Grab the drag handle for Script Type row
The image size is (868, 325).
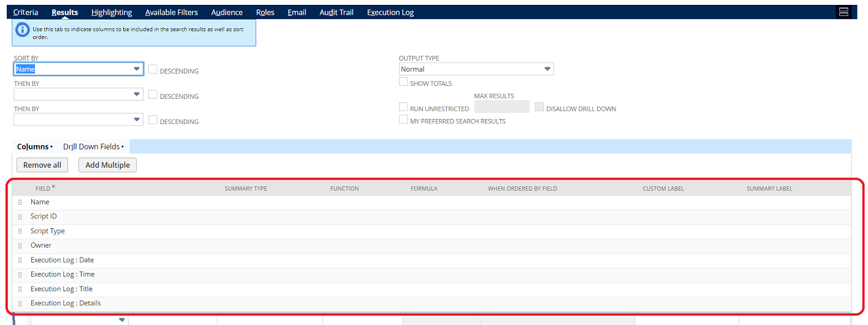click(20, 231)
